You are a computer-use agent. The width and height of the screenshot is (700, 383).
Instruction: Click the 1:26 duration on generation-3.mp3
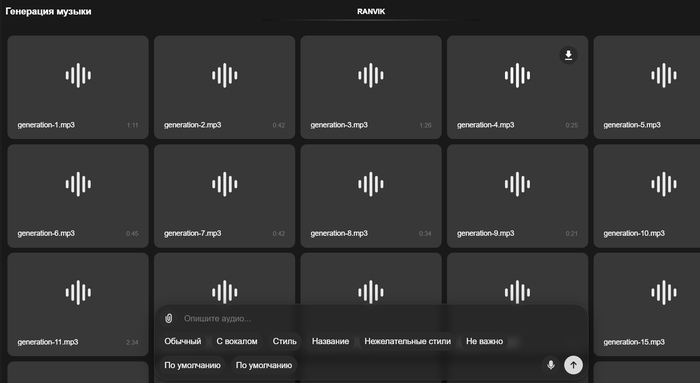point(425,125)
